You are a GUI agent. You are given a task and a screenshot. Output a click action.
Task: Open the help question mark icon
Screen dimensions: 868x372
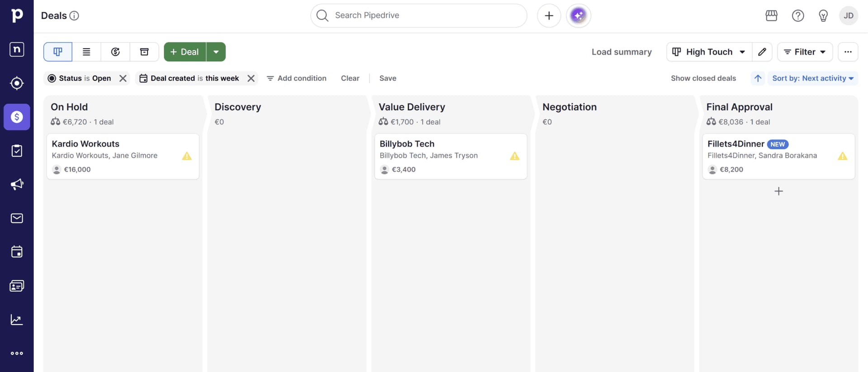798,16
